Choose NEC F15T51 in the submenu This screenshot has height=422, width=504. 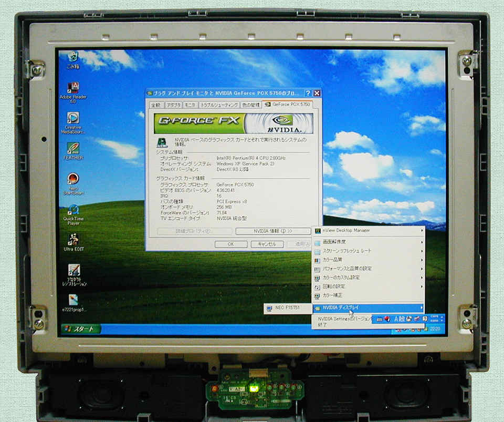click(x=287, y=308)
